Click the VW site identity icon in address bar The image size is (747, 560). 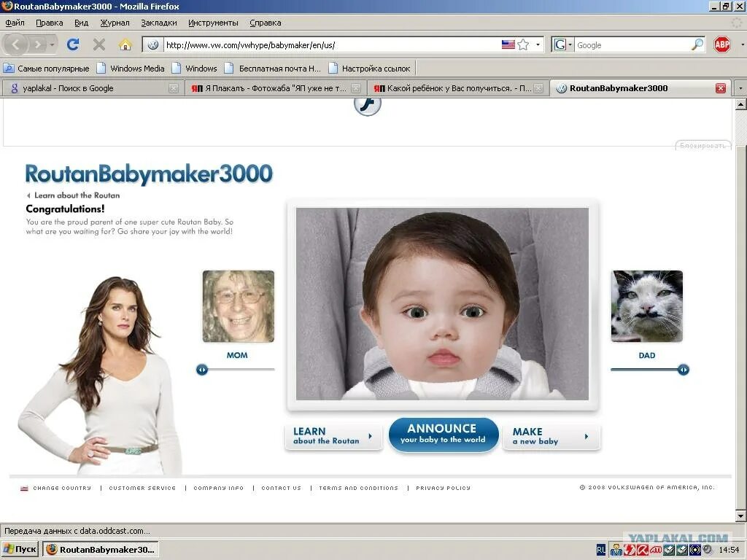(153, 44)
